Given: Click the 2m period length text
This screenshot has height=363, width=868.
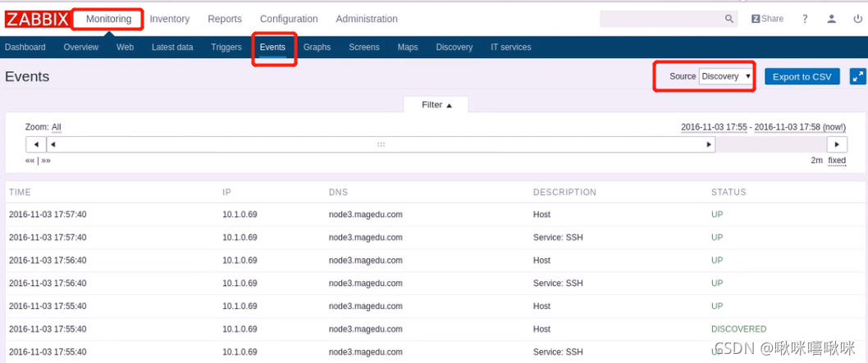Looking at the screenshot, I should tap(817, 161).
